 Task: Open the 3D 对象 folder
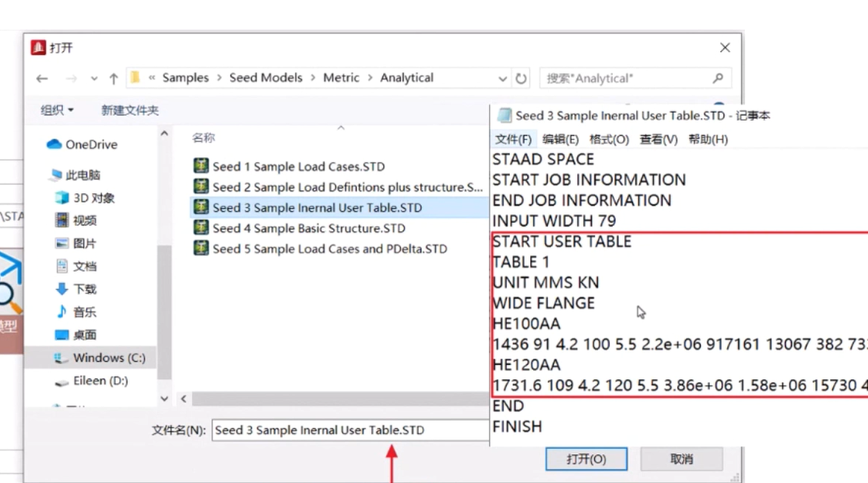click(86, 198)
